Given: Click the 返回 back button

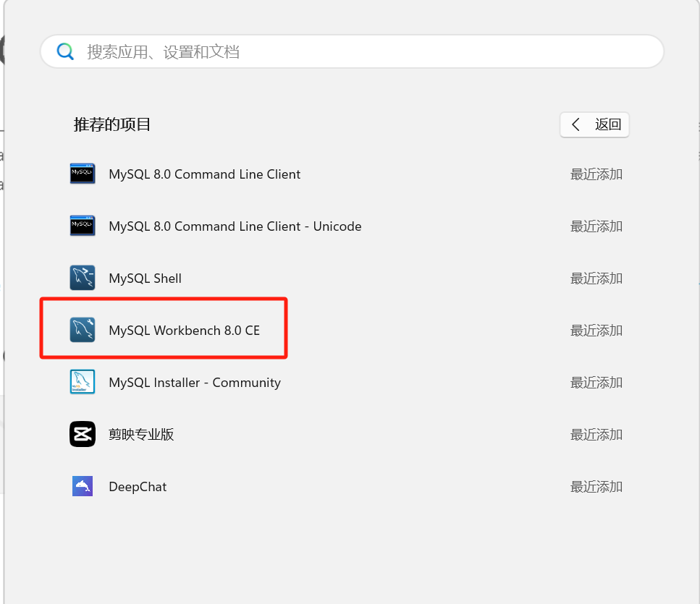Looking at the screenshot, I should point(594,124).
